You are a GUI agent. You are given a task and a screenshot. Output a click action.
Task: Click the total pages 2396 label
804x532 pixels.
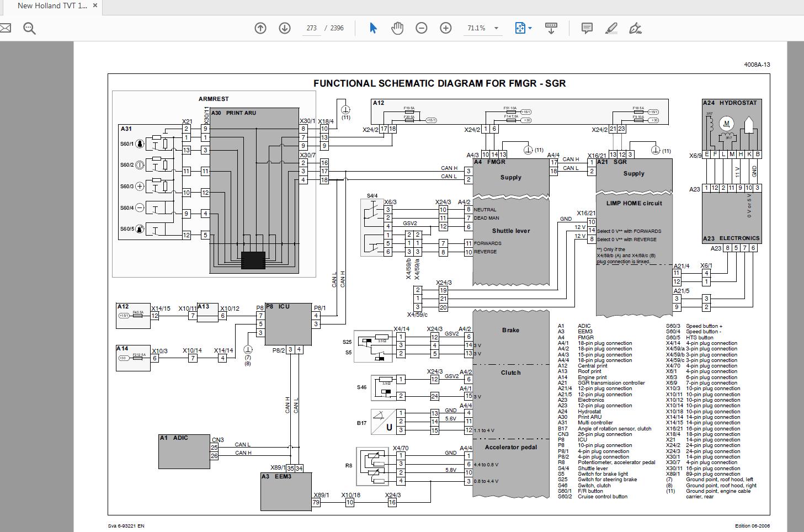pos(337,28)
